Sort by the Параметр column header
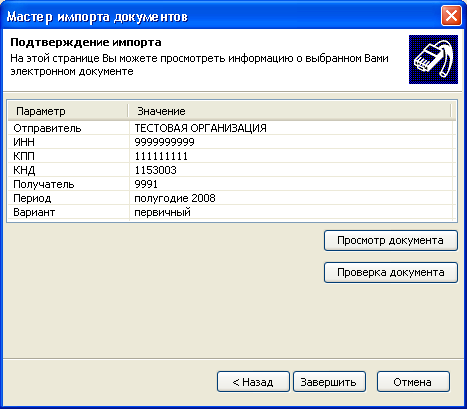 click(x=68, y=111)
